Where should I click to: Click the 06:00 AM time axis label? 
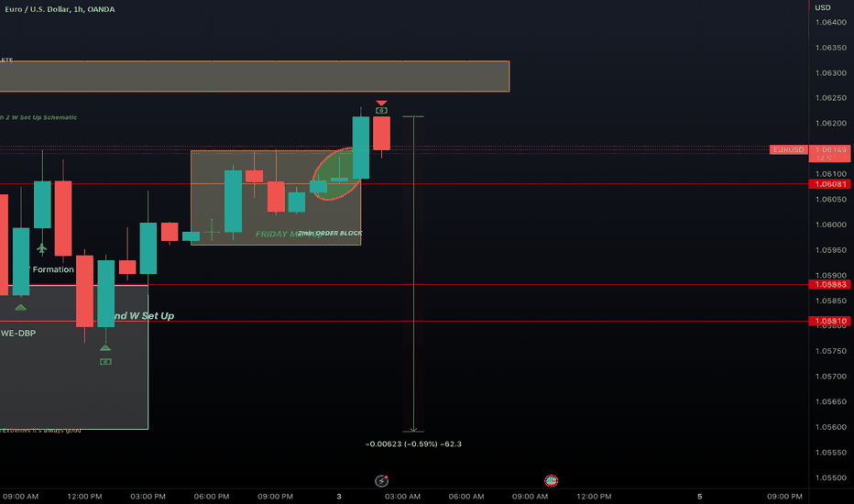(x=466, y=497)
